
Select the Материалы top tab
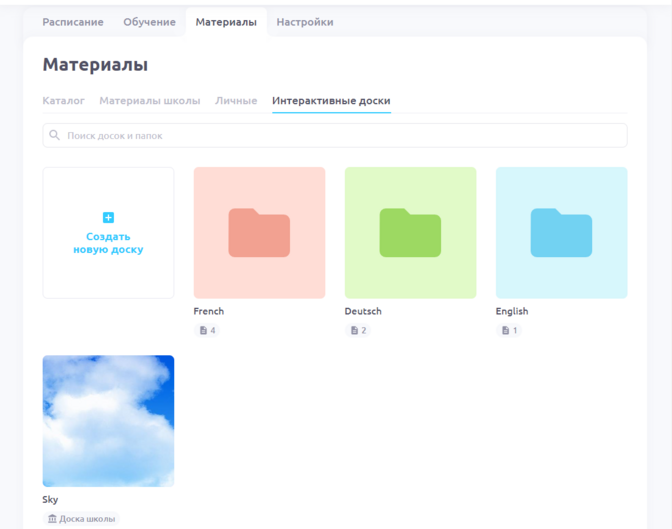[x=226, y=22]
